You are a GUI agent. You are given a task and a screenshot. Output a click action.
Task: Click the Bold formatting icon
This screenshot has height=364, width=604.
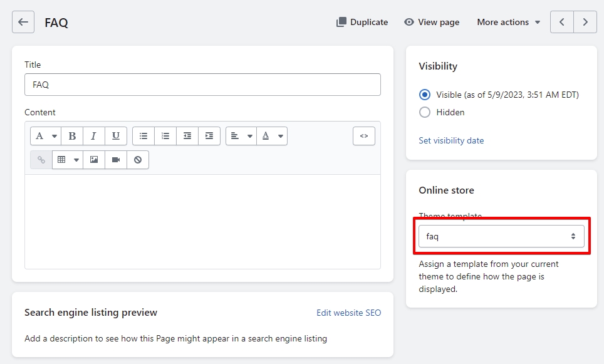click(x=72, y=136)
